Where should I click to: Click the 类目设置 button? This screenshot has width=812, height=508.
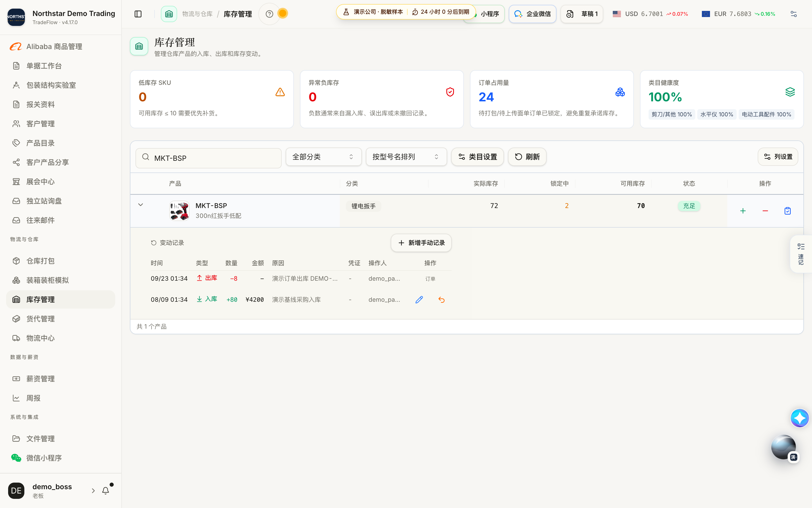coord(477,157)
